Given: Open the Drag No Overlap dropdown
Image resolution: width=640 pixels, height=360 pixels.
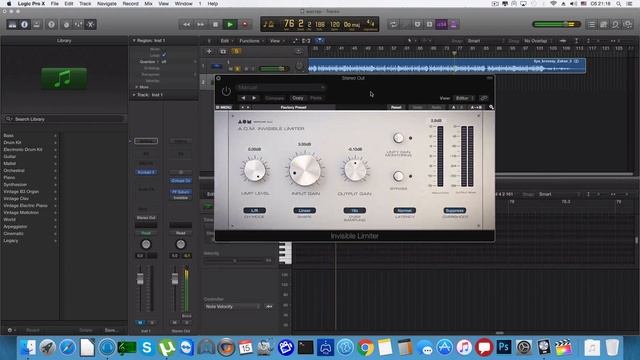Looking at the screenshot, I should [x=538, y=41].
